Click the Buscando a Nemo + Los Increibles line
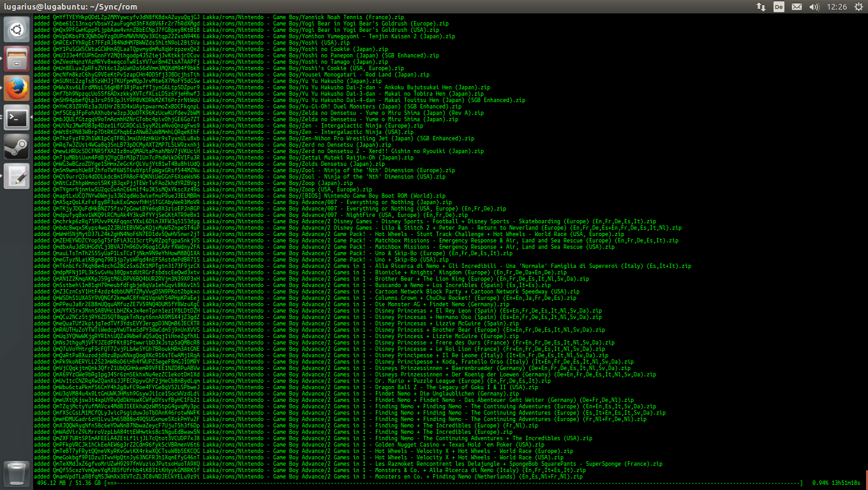 pos(294,285)
